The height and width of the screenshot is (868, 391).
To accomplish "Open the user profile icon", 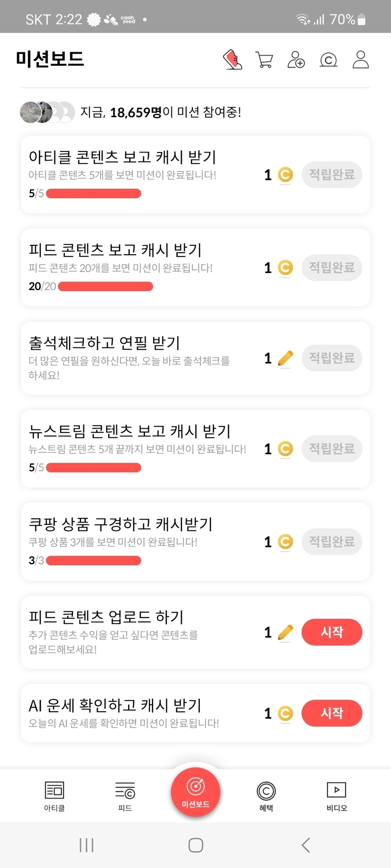I will [360, 60].
